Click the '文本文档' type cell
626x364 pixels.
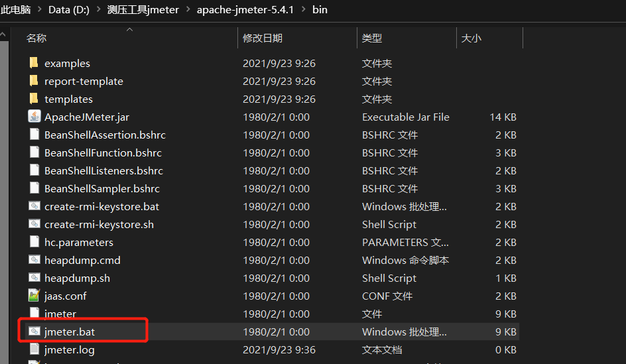click(382, 350)
